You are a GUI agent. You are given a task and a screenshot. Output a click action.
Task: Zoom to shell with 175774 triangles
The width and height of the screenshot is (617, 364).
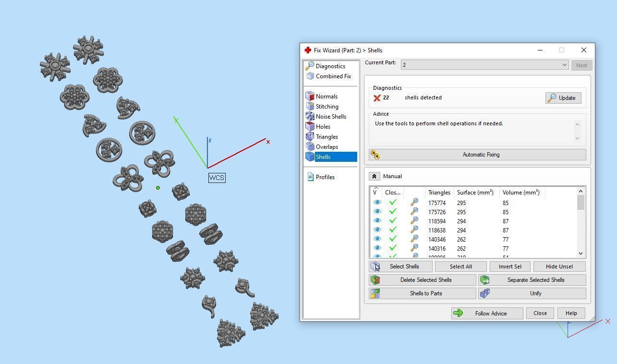click(414, 203)
